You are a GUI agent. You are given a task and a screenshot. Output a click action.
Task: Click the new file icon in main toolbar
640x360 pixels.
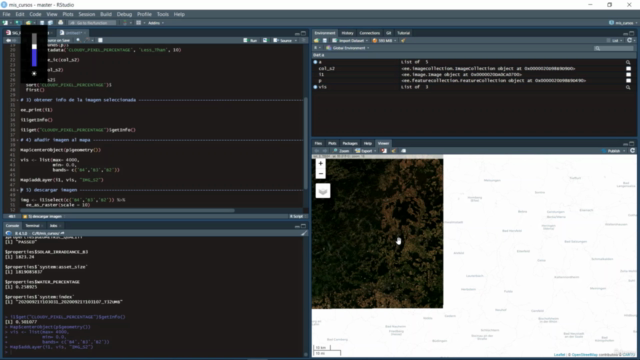[5, 23]
